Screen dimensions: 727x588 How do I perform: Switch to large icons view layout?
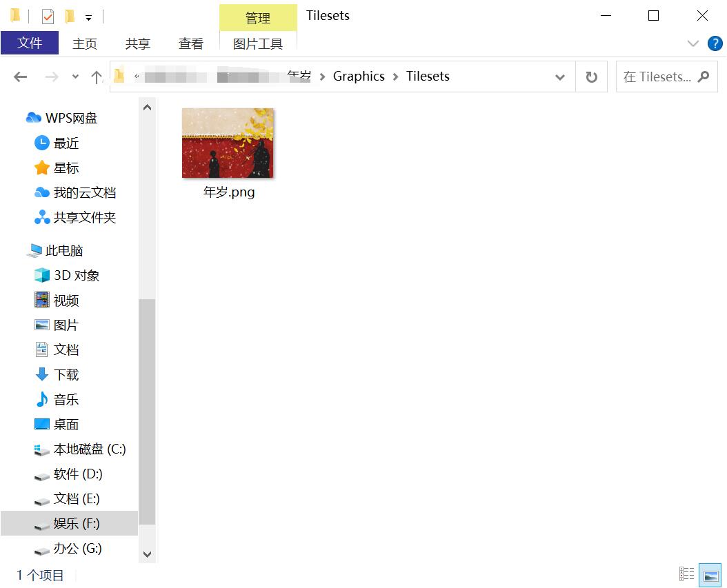click(710, 575)
